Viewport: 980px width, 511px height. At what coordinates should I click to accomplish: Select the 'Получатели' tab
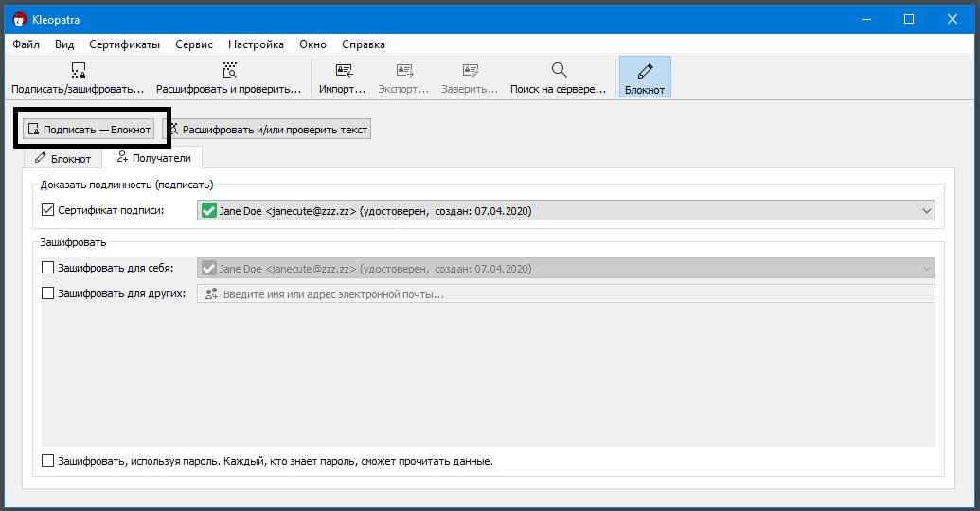click(153, 158)
